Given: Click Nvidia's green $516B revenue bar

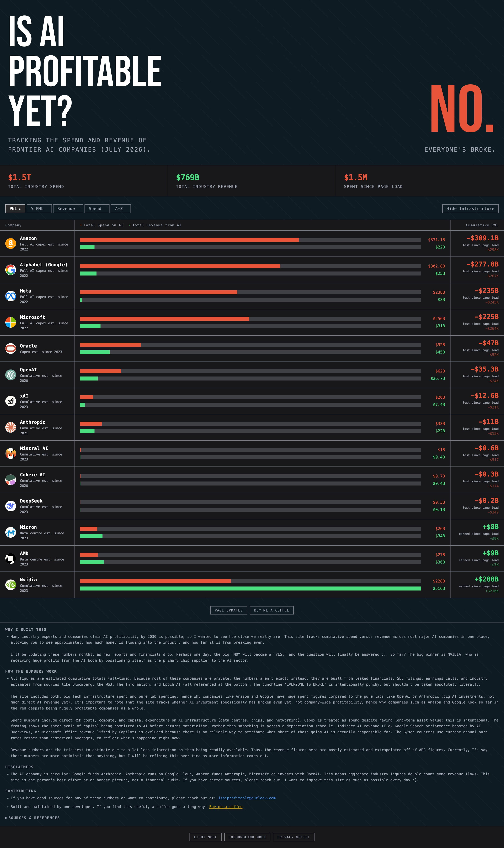Looking at the screenshot, I should click(250, 588).
